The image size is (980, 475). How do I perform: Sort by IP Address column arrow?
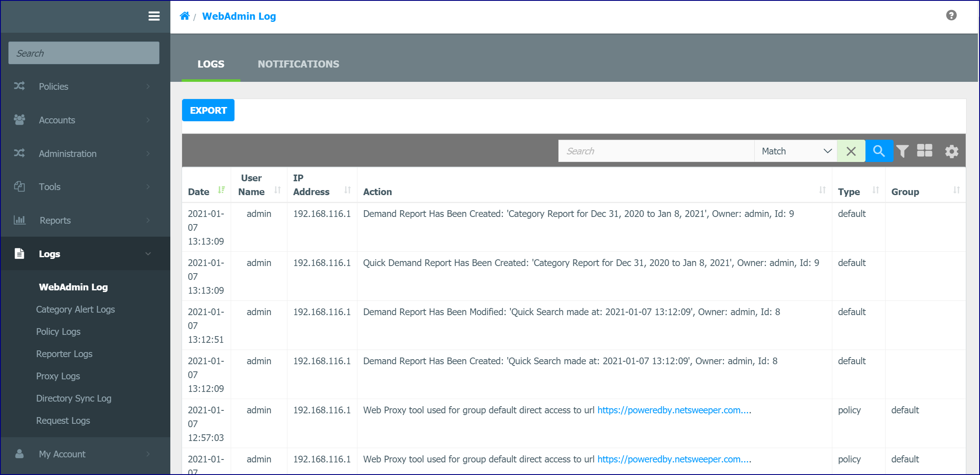click(347, 190)
